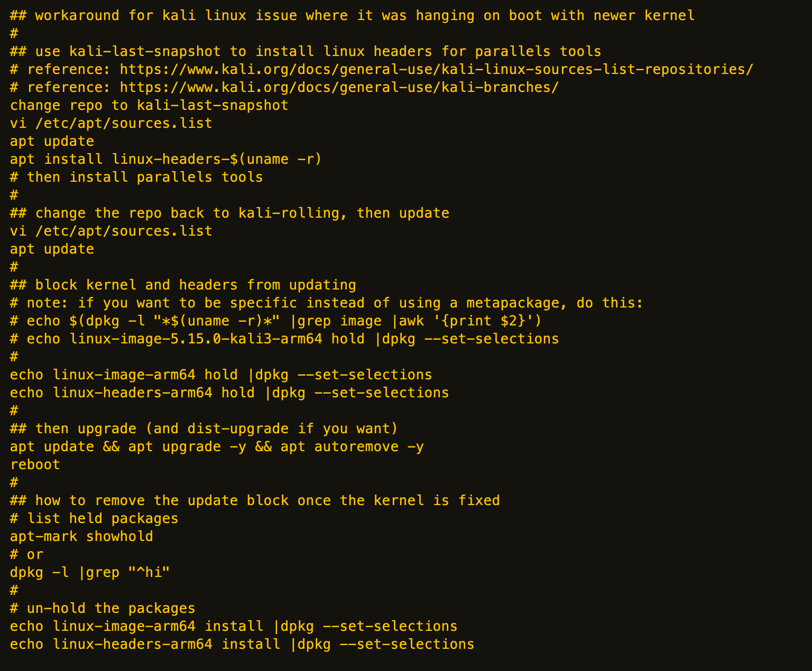Click the 'change repo to kali-last-snapshot' line
The height and width of the screenshot is (671, 812).
pos(149,106)
